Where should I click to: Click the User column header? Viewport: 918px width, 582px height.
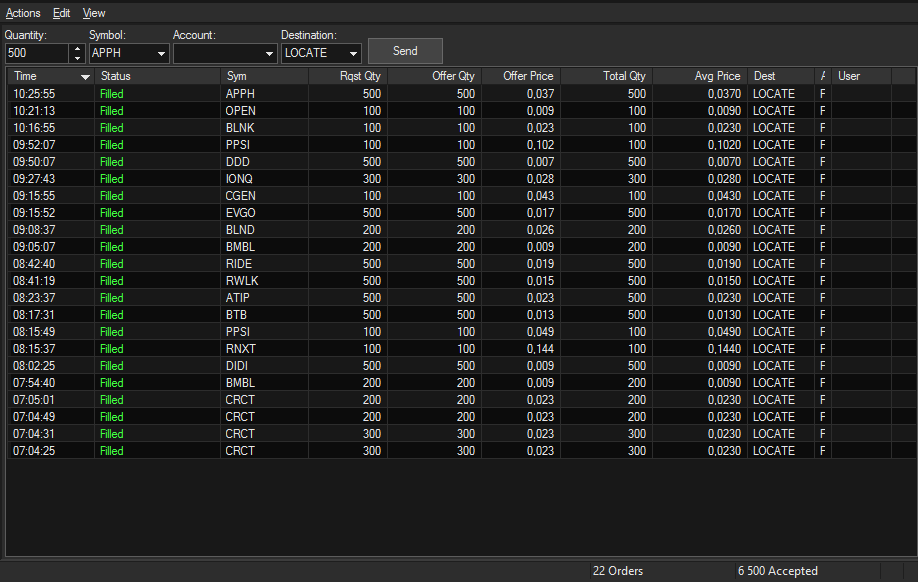(849, 76)
